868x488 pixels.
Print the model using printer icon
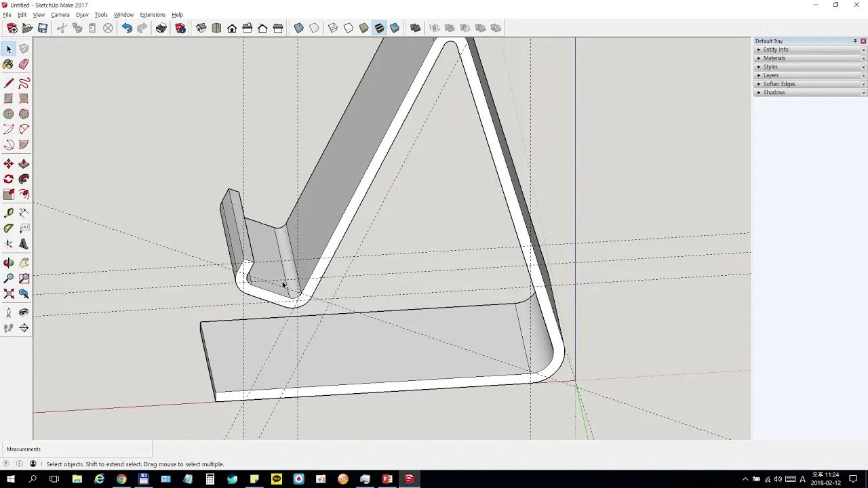point(161,28)
